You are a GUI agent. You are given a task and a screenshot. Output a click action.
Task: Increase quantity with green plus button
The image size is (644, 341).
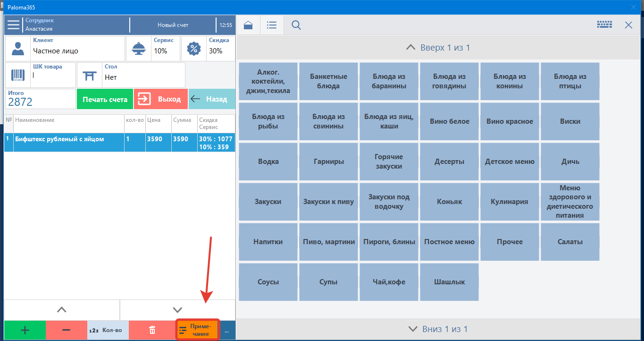pos(25,330)
